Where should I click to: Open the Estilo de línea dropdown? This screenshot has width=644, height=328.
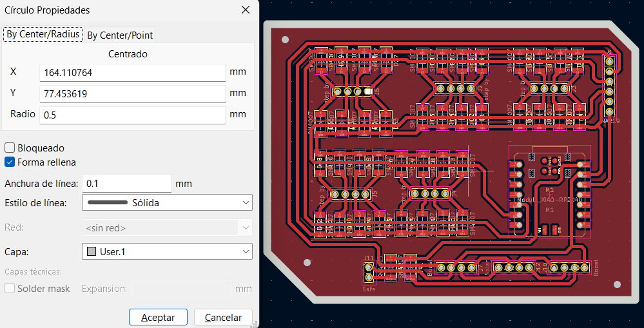tap(167, 202)
